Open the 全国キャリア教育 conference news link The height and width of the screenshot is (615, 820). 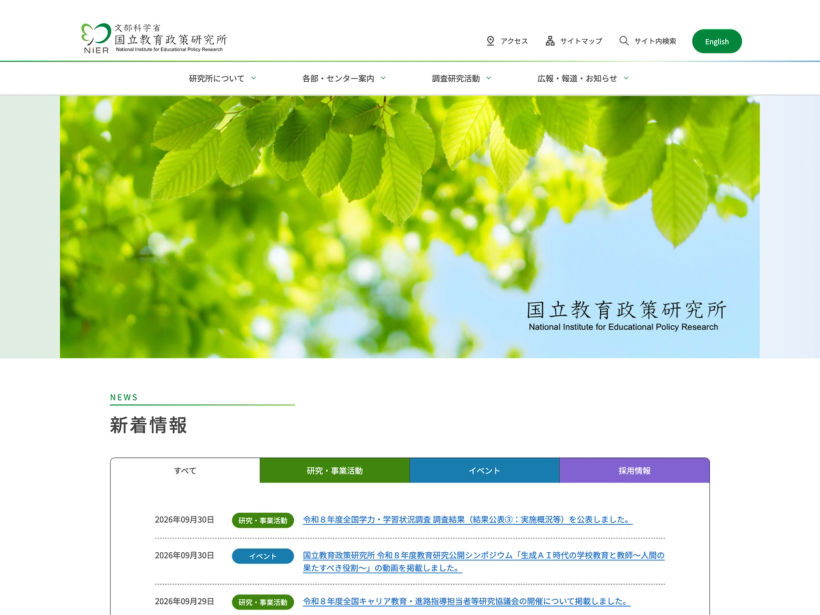466,601
